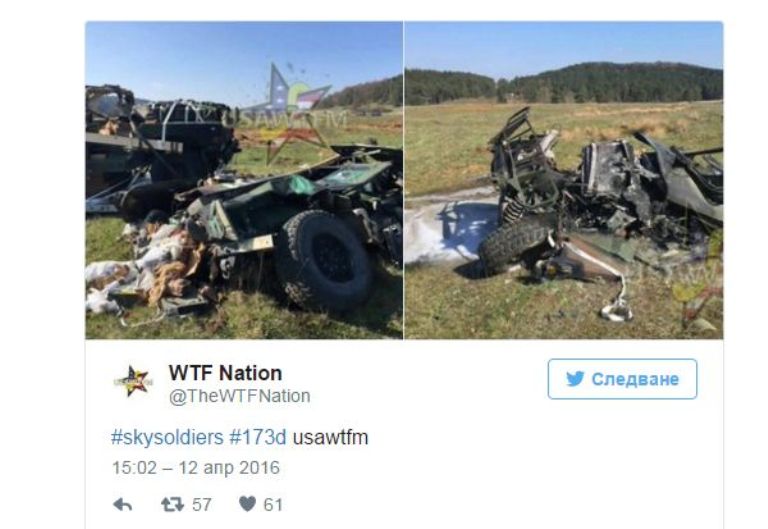Viewport: 768px width, 529px height.
Task: Click the usawtfm text in tweet
Action: pyautogui.click(x=330, y=437)
